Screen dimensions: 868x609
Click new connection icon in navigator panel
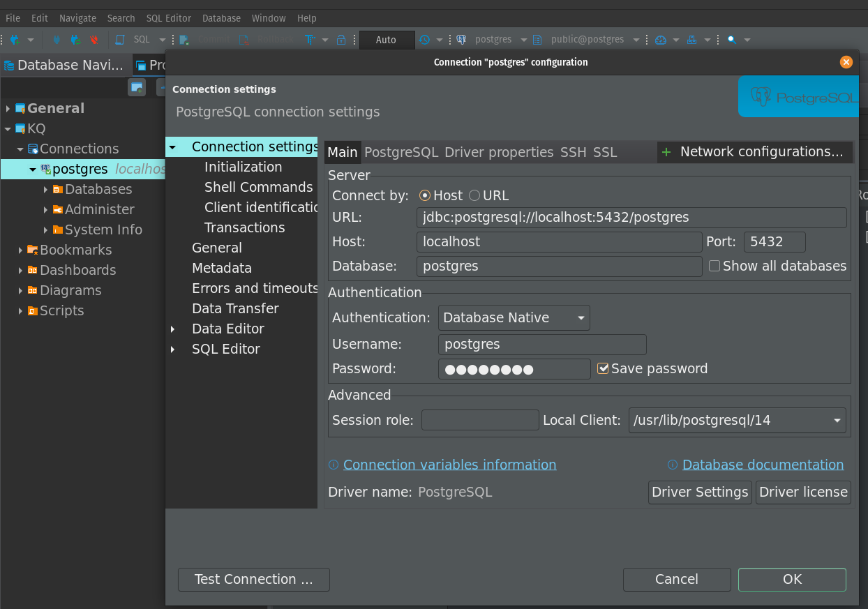(x=137, y=87)
